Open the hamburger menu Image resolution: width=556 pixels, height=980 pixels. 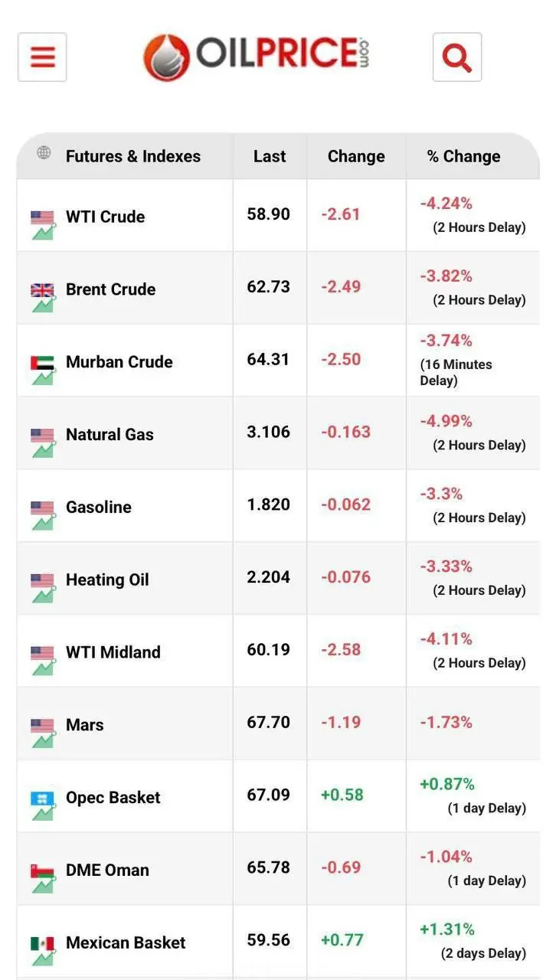click(x=42, y=57)
